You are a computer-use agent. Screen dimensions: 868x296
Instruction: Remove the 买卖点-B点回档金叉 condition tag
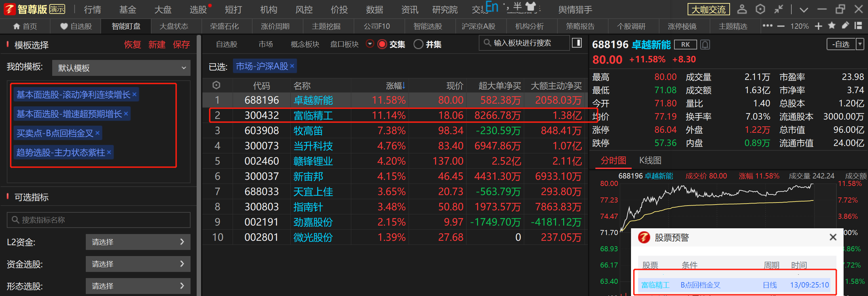(97, 133)
